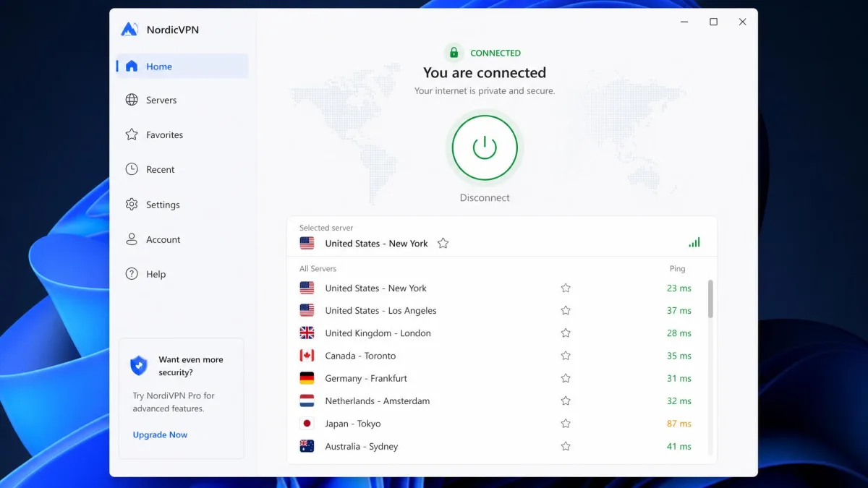Click the 23 ms ping value

(679, 288)
